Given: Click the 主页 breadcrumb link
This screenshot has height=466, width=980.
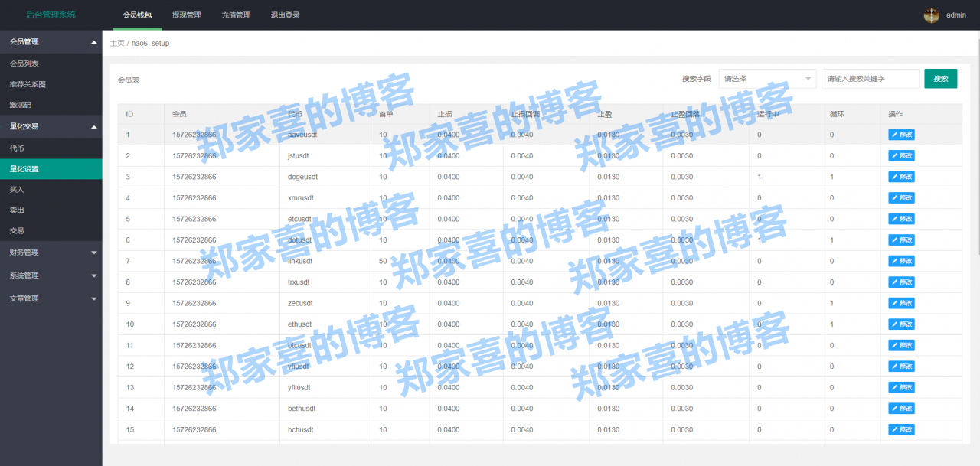Looking at the screenshot, I should pyautogui.click(x=117, y=44).
